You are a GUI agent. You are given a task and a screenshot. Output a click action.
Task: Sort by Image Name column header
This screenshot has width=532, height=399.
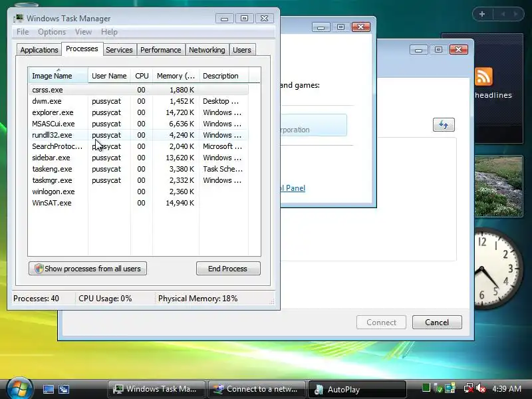[58, 76]
